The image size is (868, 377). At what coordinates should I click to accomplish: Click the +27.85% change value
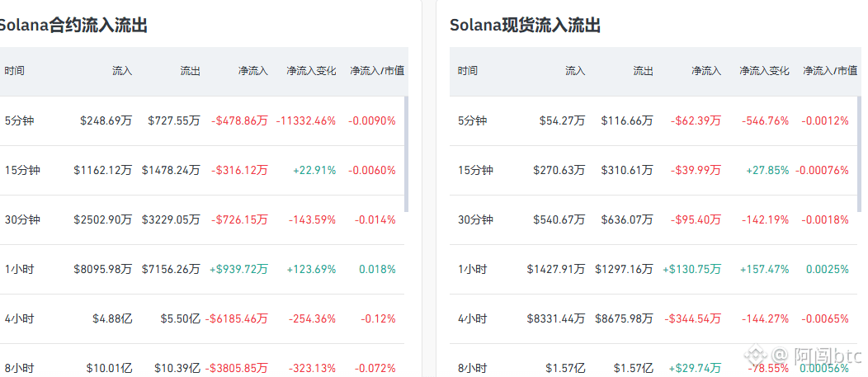(767, 170)
